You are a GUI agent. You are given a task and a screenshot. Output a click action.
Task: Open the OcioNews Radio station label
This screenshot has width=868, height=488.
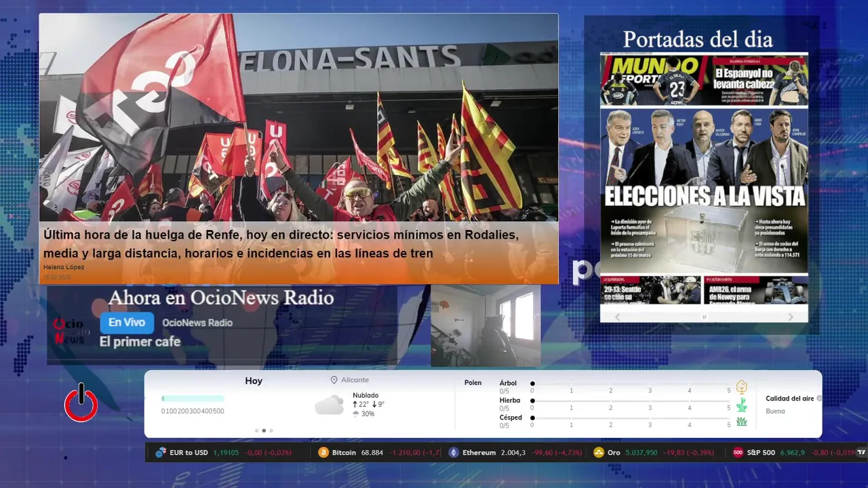coord(197,323)
